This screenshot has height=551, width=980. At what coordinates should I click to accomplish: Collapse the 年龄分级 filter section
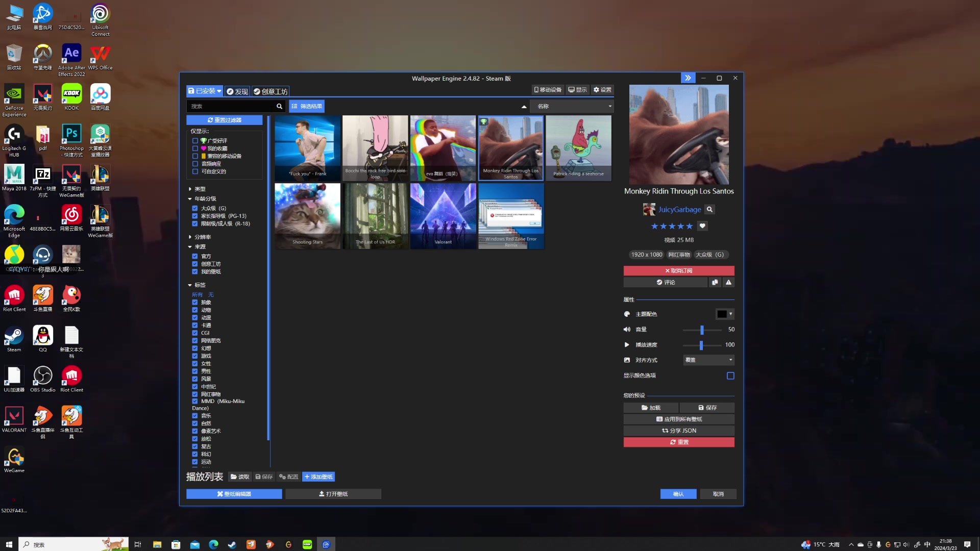pyautogui.click(x=202, y=198)
